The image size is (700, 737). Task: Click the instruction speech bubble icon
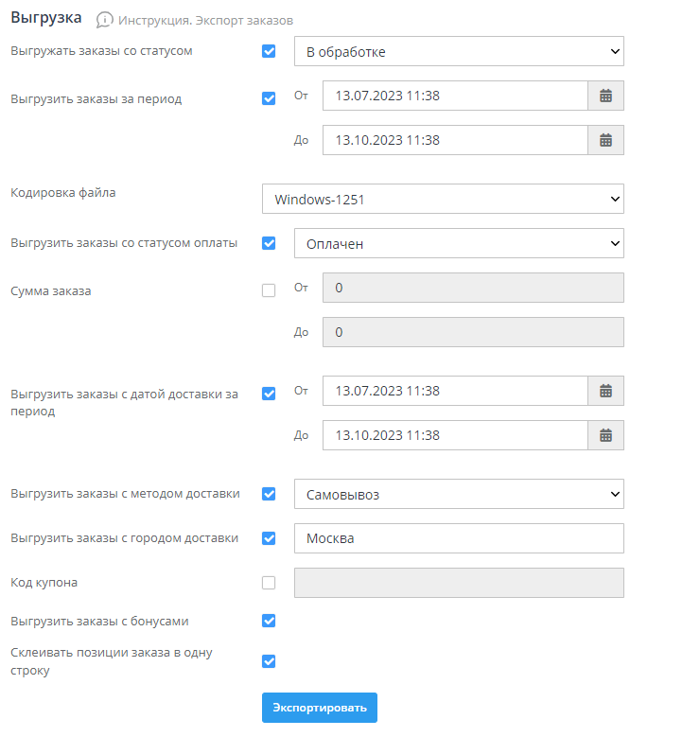tap(105, 20)
